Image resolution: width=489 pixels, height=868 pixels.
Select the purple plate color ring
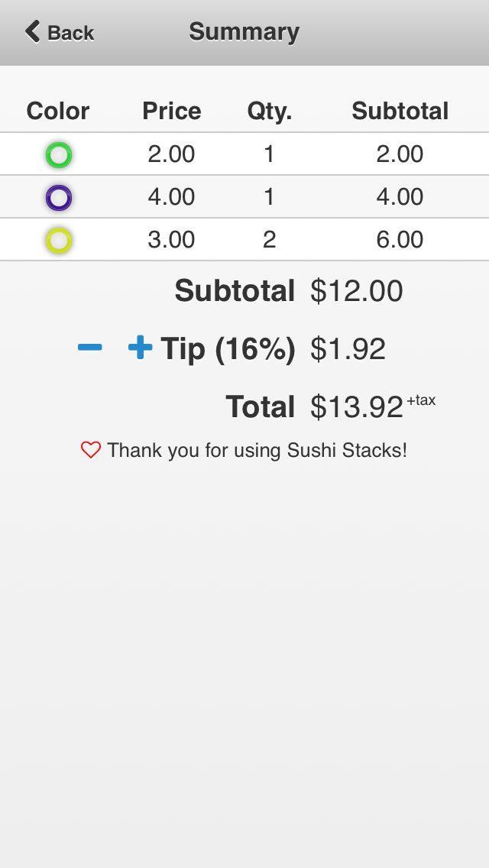(59, 198)
